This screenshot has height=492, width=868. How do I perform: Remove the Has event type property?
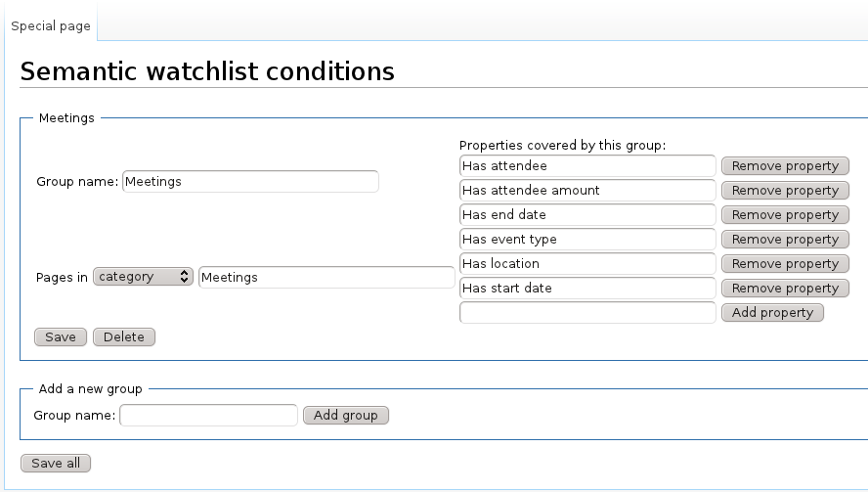point(785,239)
